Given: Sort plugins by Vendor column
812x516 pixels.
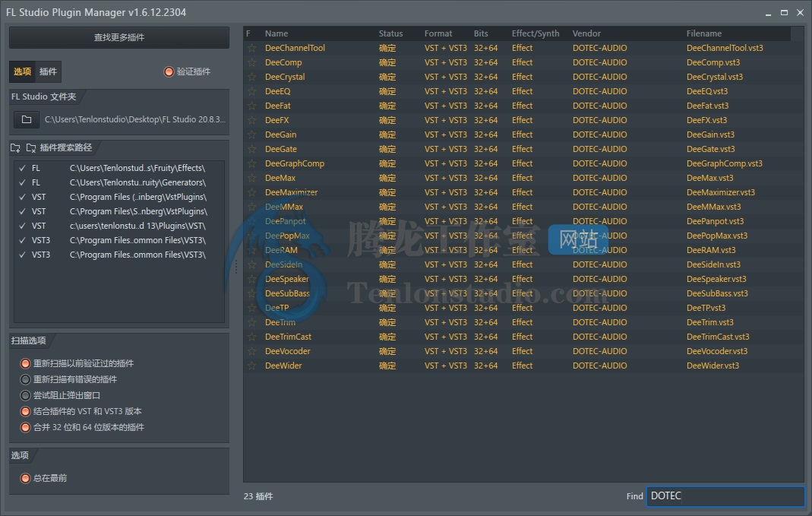Looking at the screenshot, I should tap(586, 33).
